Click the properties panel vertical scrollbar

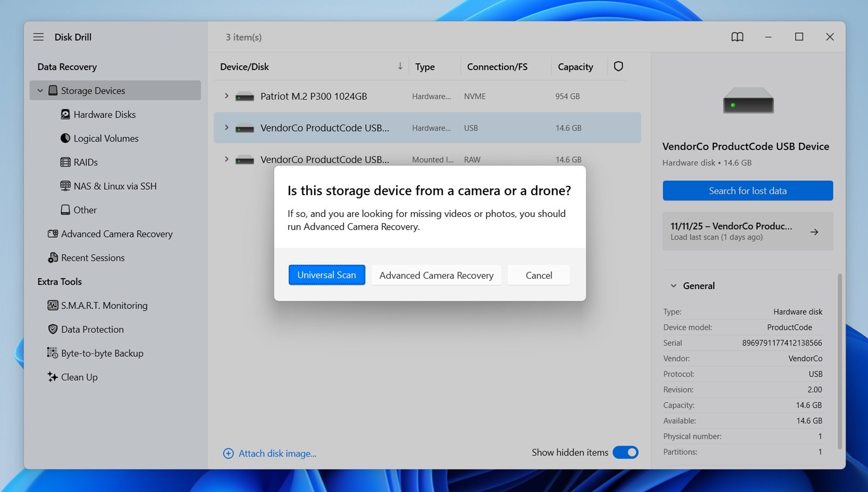click(840, 361)
